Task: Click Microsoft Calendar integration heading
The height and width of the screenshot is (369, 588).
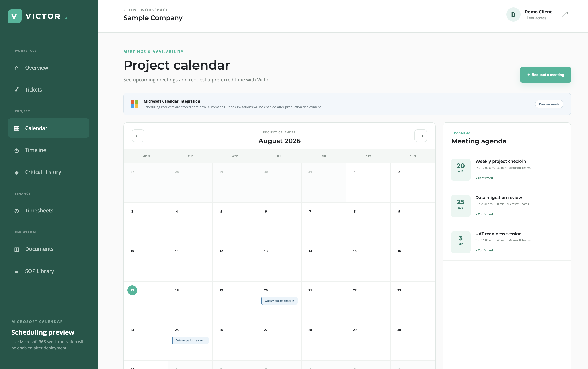Action: pos(172,101)
